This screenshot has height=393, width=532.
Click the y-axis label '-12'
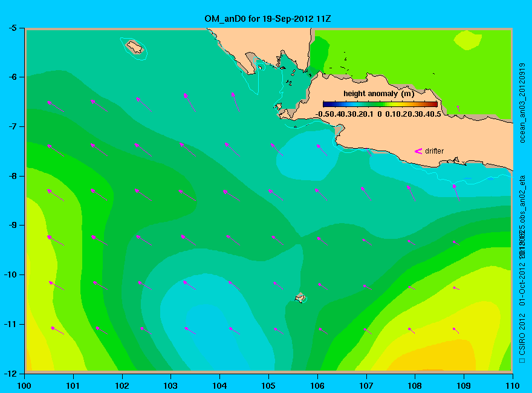point(10,373)
